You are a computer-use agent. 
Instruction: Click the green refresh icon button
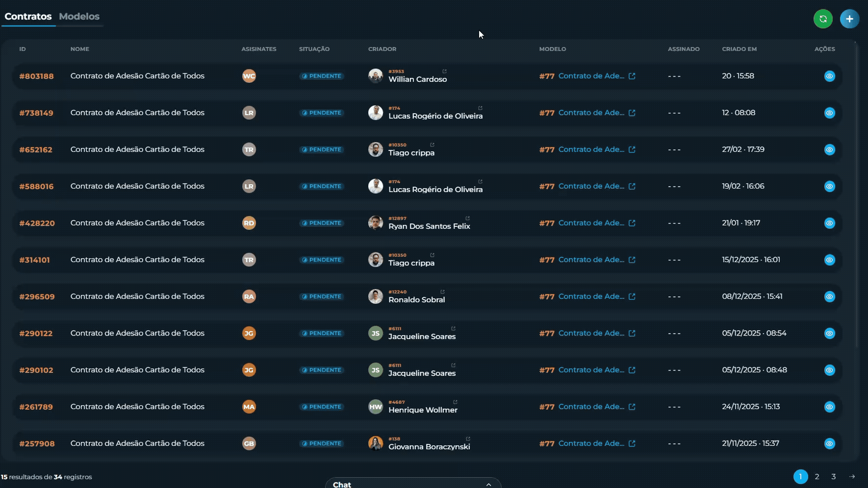coord(823,19)
